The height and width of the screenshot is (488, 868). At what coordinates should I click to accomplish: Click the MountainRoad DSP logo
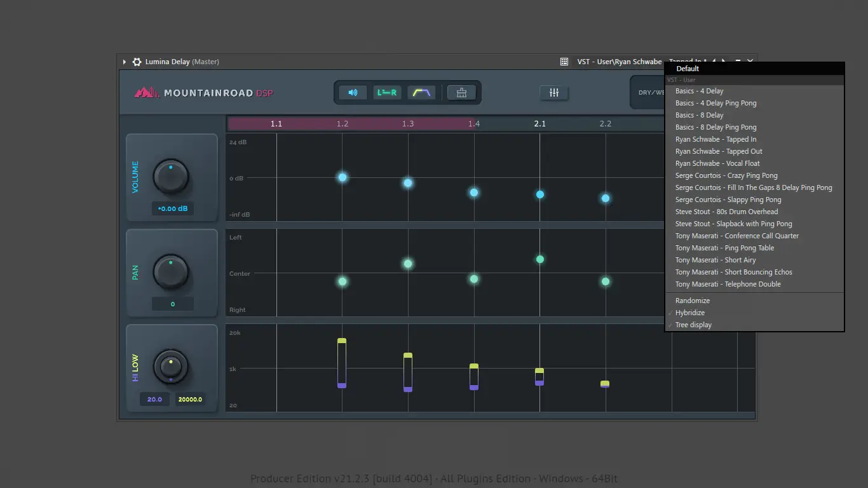[x=204, y=93]
